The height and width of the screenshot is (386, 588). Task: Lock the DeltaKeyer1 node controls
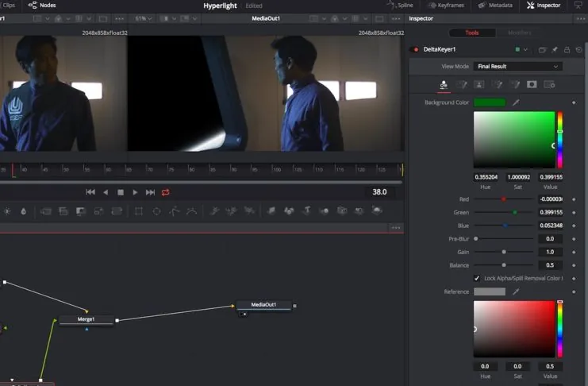click(x=566, y=49)
